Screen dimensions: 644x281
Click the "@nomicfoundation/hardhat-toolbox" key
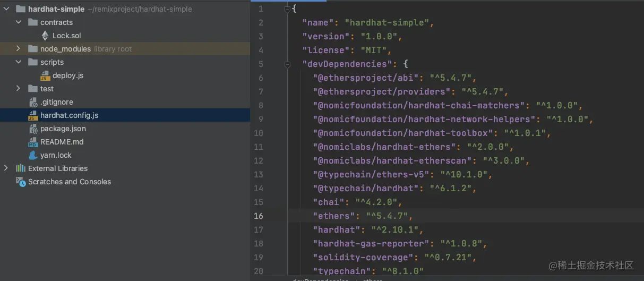403,133
